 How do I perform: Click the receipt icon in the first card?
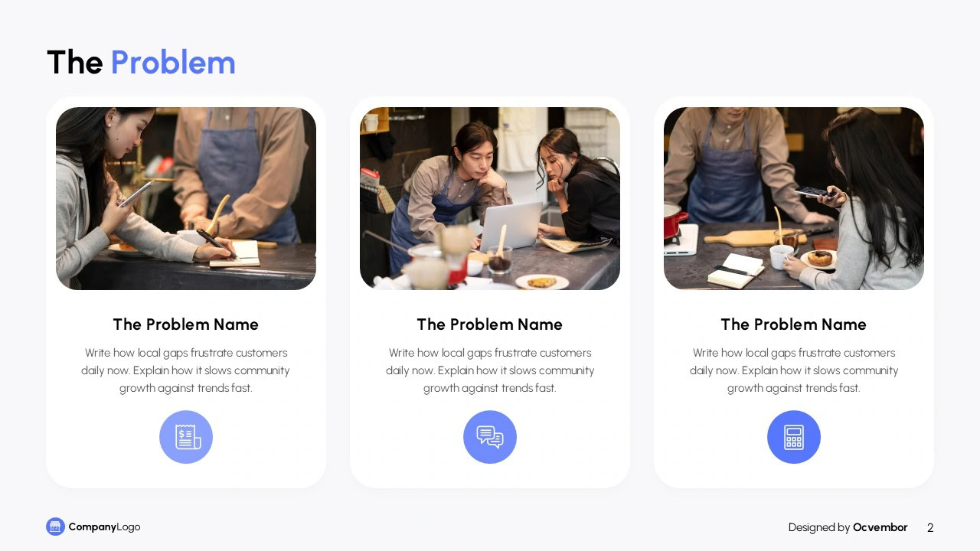(186, 437)
